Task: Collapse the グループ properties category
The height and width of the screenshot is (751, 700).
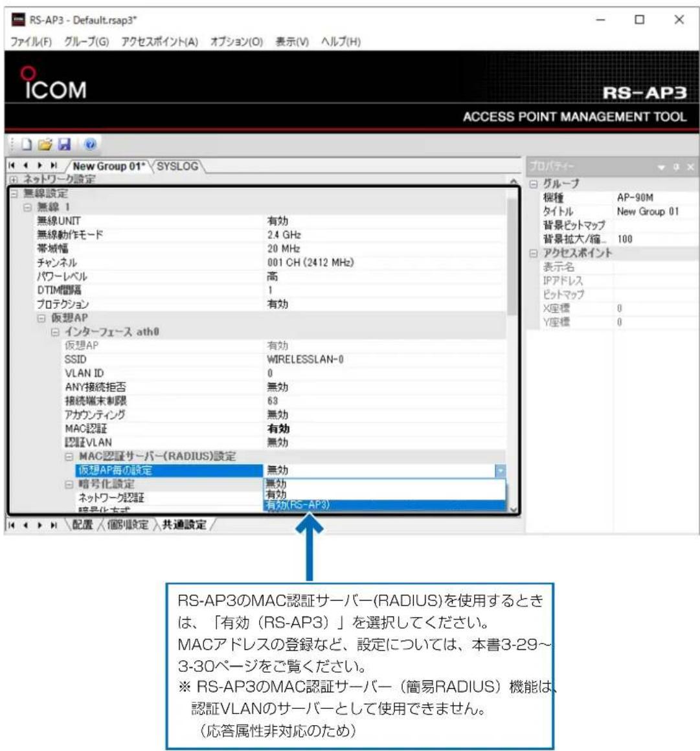Action: tap(534, 185)
